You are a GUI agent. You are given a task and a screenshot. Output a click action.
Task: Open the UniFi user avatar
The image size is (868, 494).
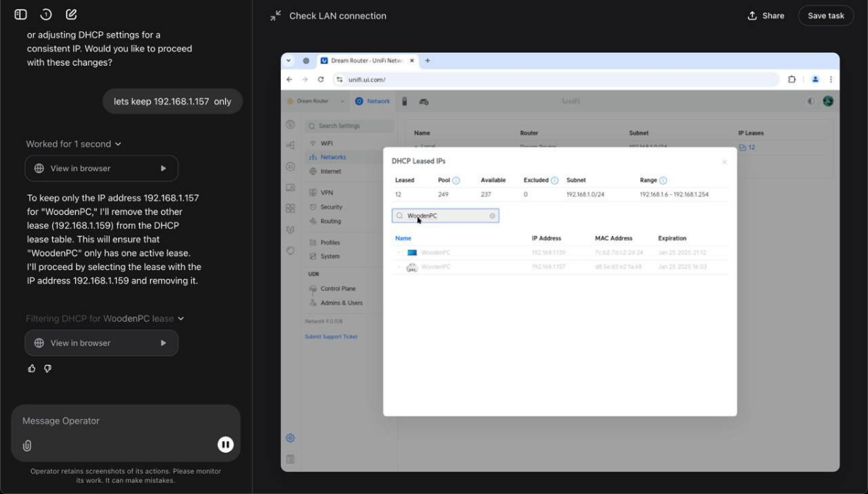pos(828,101)
